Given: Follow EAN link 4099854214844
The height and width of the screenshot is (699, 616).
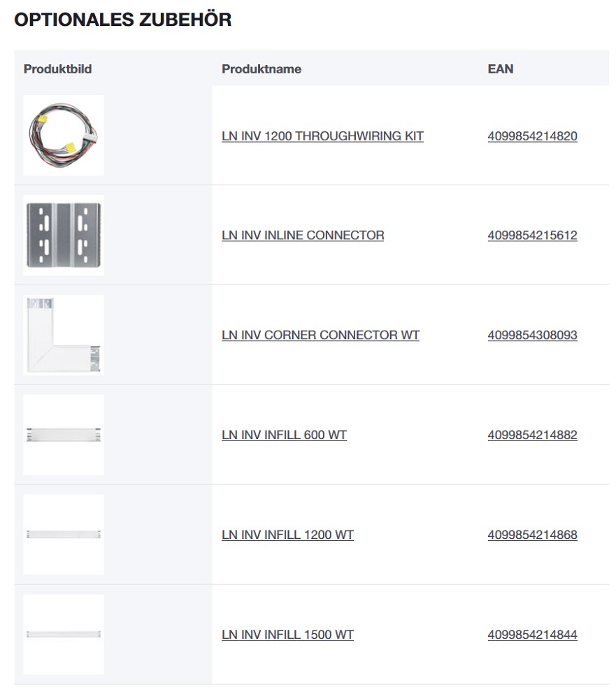Looking at the screenshot, I should [533, 635].
